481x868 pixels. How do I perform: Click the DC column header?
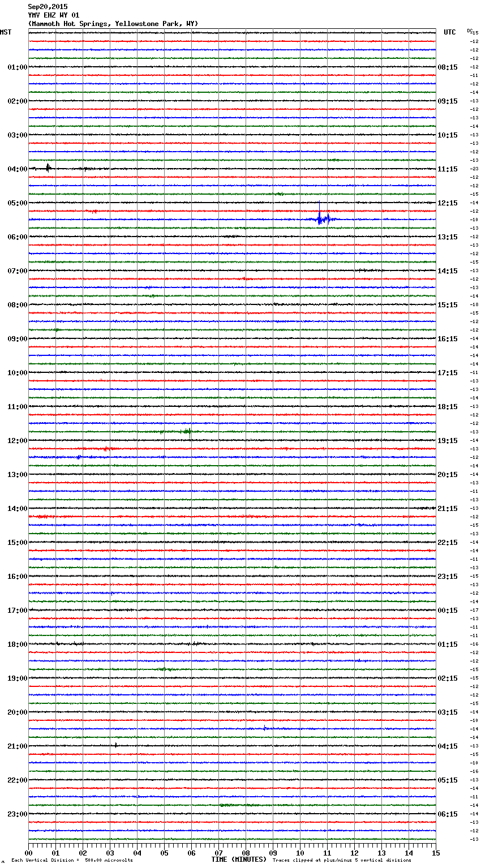(469, 31)
